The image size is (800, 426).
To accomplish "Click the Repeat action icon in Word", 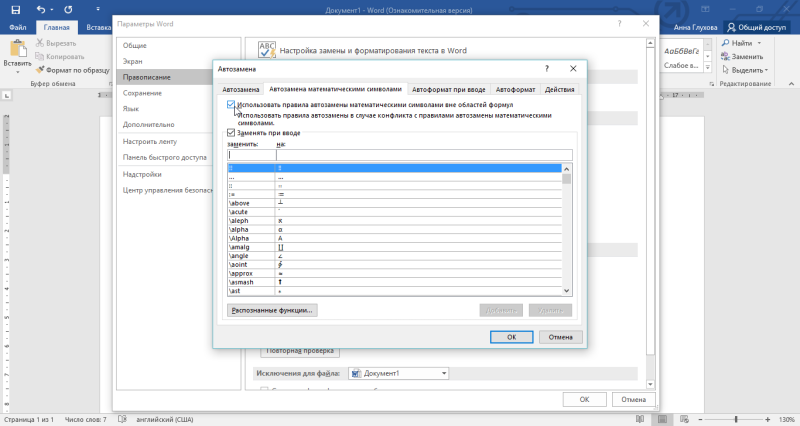I will 68,9.
